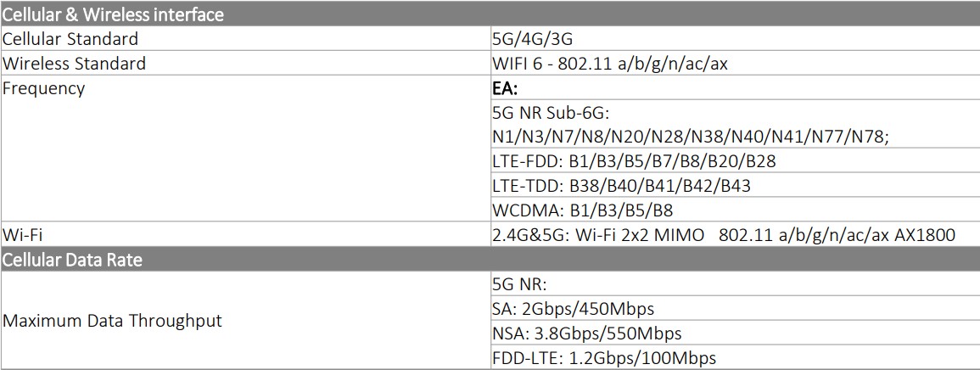Viewport: 980px width, 370px height.
Task: Click the Cellular & Wireless interface section header
Action: (x=114, y=14)
